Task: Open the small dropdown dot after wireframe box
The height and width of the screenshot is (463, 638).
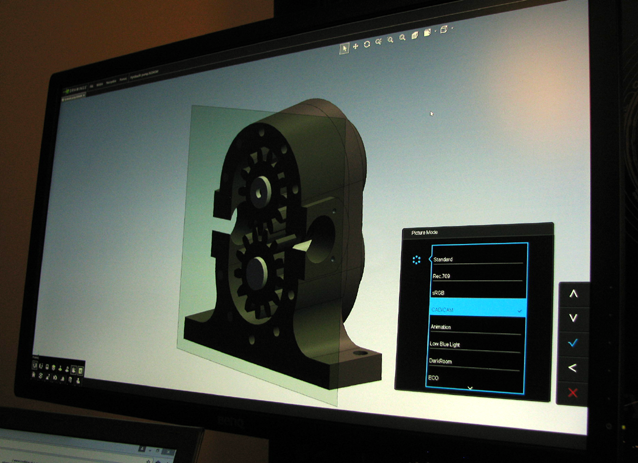Action: (x=452, y=28)
